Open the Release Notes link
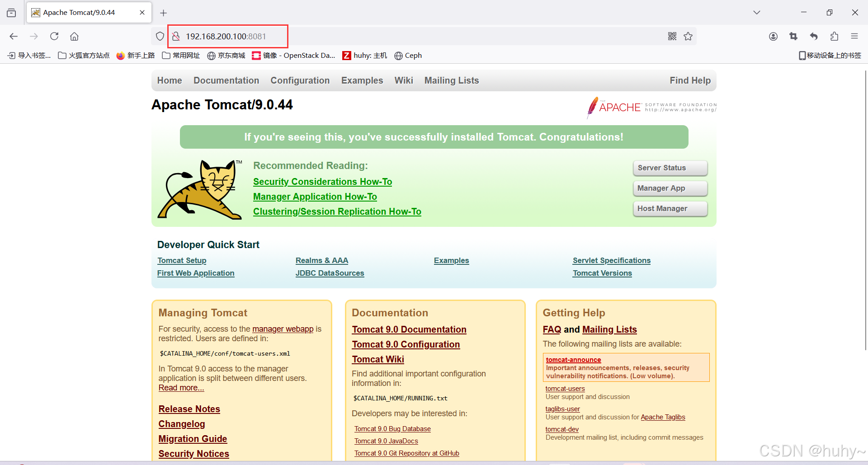This screenshot has width=868, height=465. point(189,409)
